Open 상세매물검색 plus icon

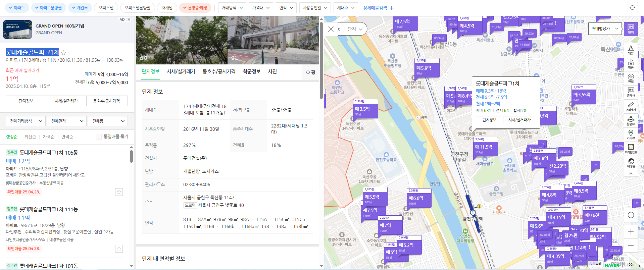(x=392, y=8)
